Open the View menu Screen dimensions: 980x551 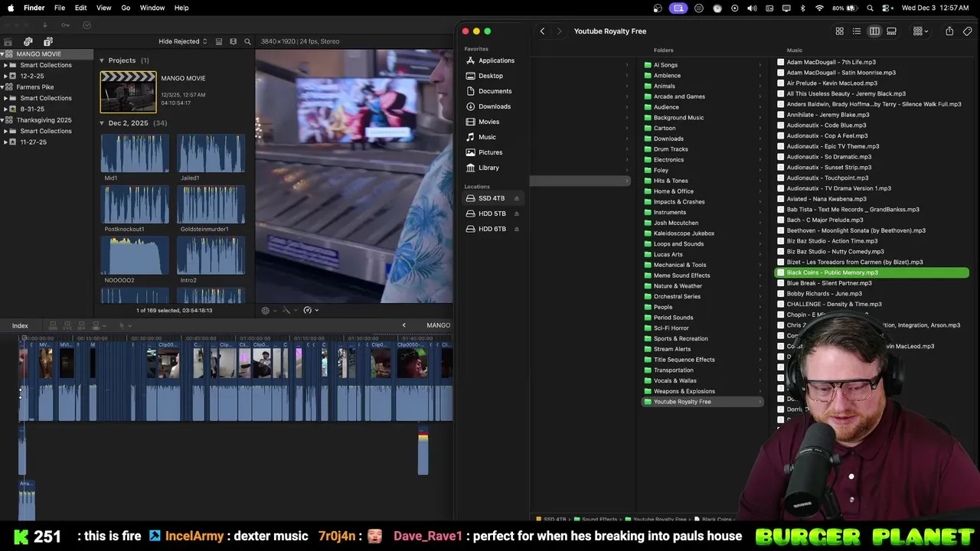(x=103, y=8)
